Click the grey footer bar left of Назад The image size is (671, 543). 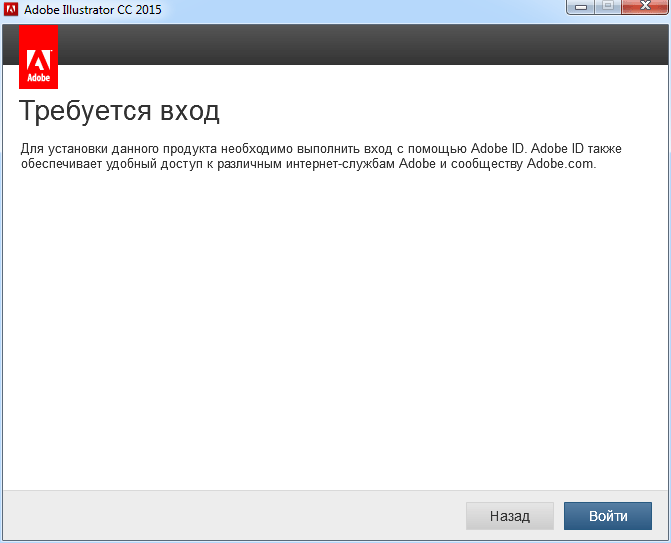click(x=230, y=516)
